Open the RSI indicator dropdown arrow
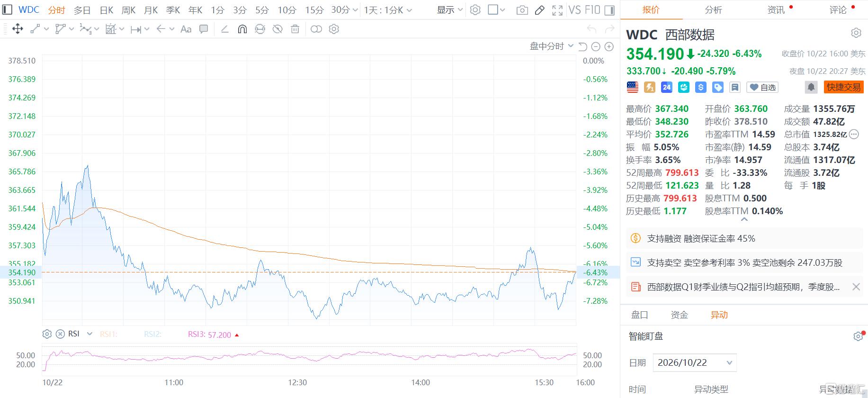This screenshot has height=398, width=868. click(x=89, y=334)
